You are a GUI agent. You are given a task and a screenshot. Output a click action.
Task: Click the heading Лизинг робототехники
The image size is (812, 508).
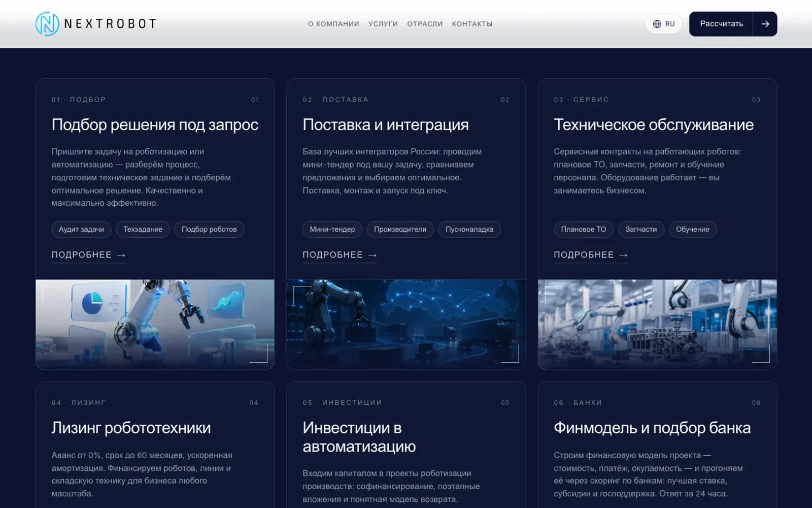[131, 428]
